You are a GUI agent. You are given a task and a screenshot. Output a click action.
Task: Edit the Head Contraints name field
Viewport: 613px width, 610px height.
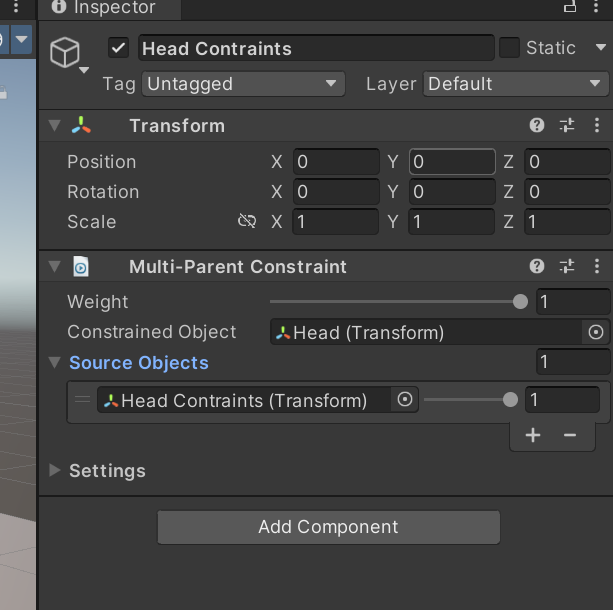[316, 48]
